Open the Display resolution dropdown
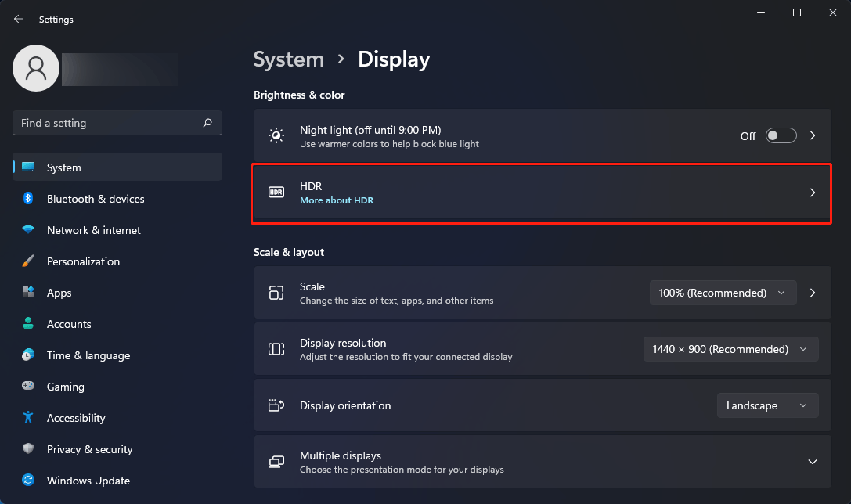Viewport: 851px width, 504px height. (730, 349)
